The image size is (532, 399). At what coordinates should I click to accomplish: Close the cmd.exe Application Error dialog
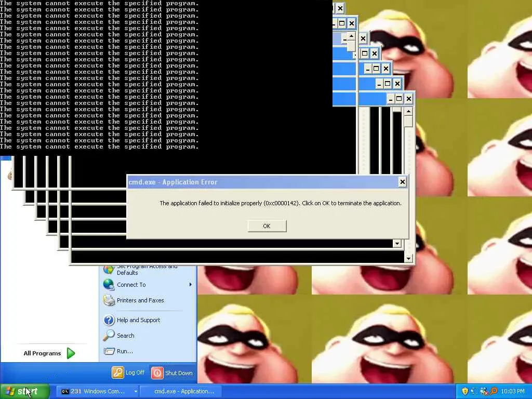(403, 182)
